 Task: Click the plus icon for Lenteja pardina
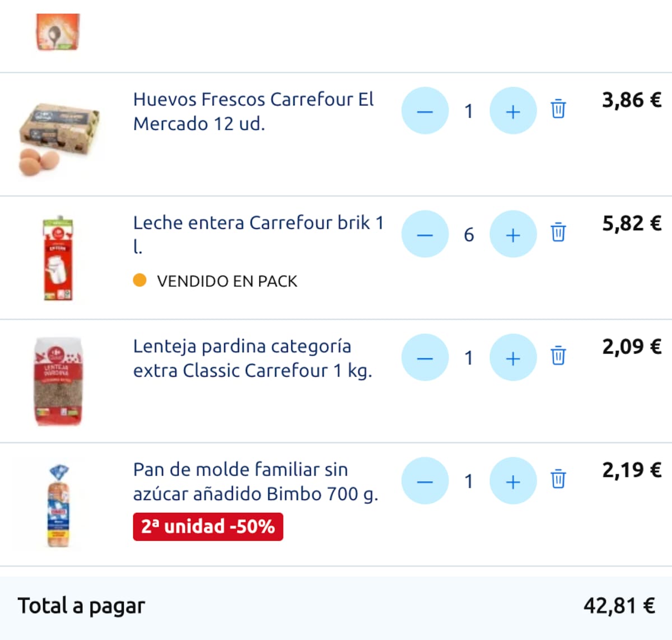coord(513,357)
